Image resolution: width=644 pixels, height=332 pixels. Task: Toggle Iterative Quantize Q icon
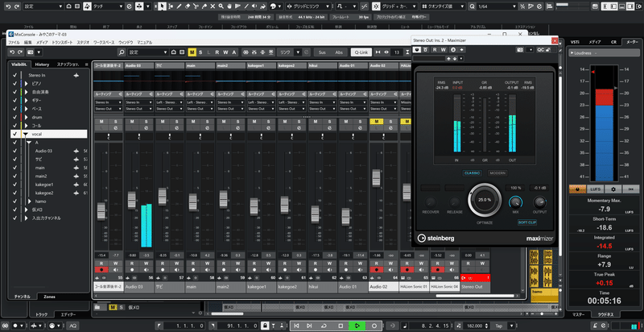(472, 6)
